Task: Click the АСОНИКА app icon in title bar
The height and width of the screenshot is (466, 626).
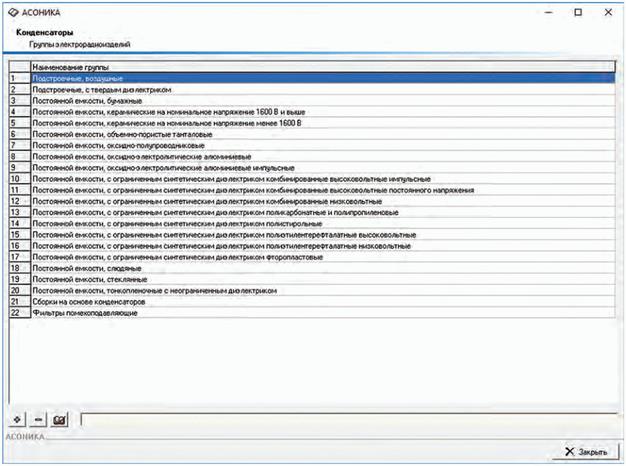Action: (13, 13)
